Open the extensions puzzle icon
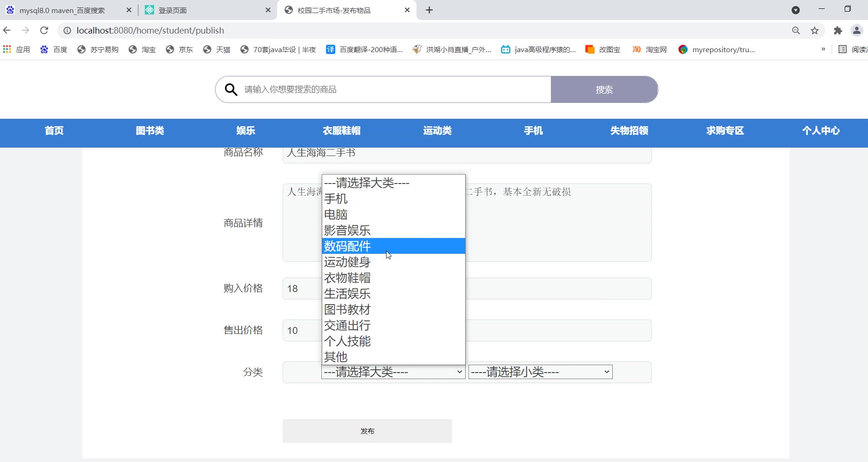 (838, 30)
